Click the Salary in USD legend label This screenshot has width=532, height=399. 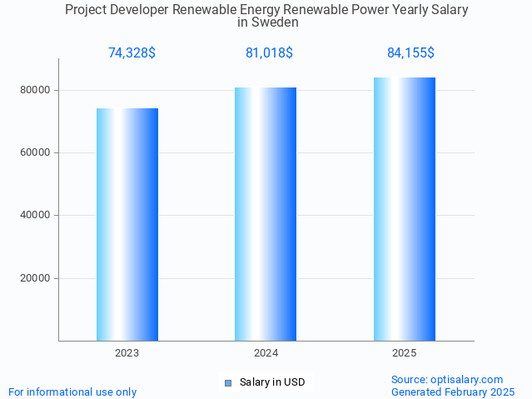point(272,382)
